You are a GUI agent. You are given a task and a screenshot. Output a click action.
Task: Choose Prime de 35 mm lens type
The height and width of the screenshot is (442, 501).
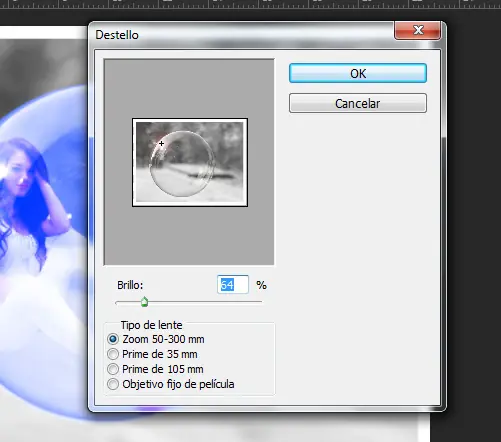113,354
